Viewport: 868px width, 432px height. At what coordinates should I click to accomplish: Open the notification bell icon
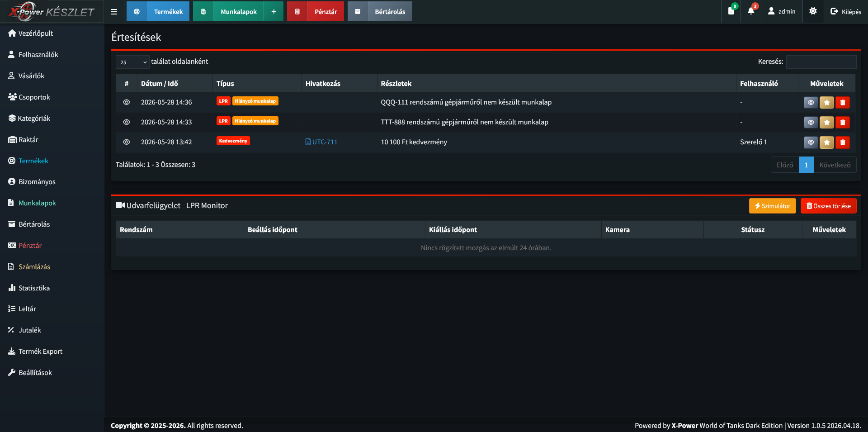pos(751,11)
